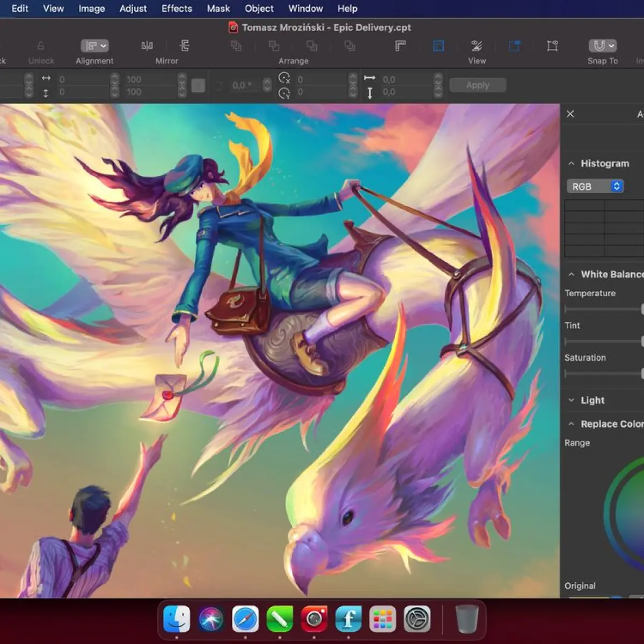Launch Siri from the Dock
Viewport: 644px width, 644px height.
coord(211,619)
